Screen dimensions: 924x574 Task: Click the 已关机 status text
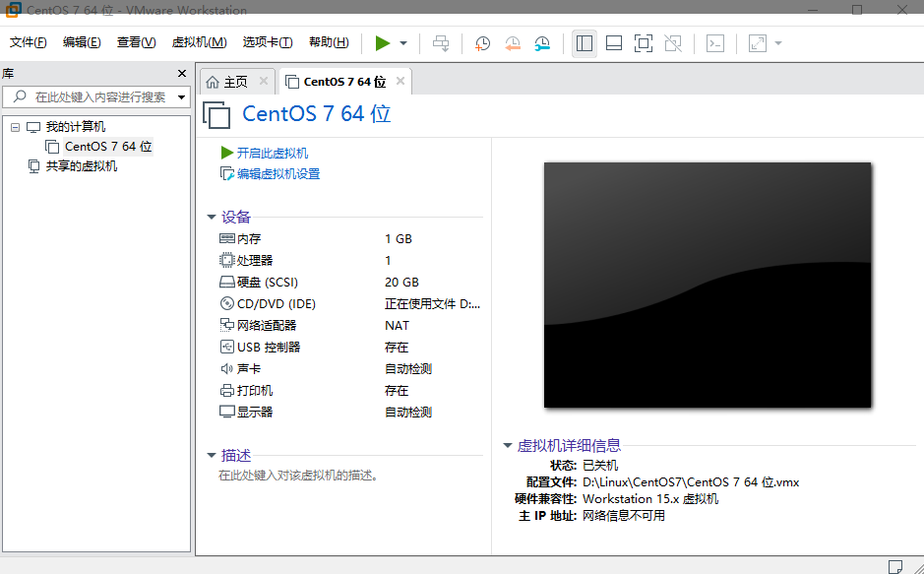(600, 466)
